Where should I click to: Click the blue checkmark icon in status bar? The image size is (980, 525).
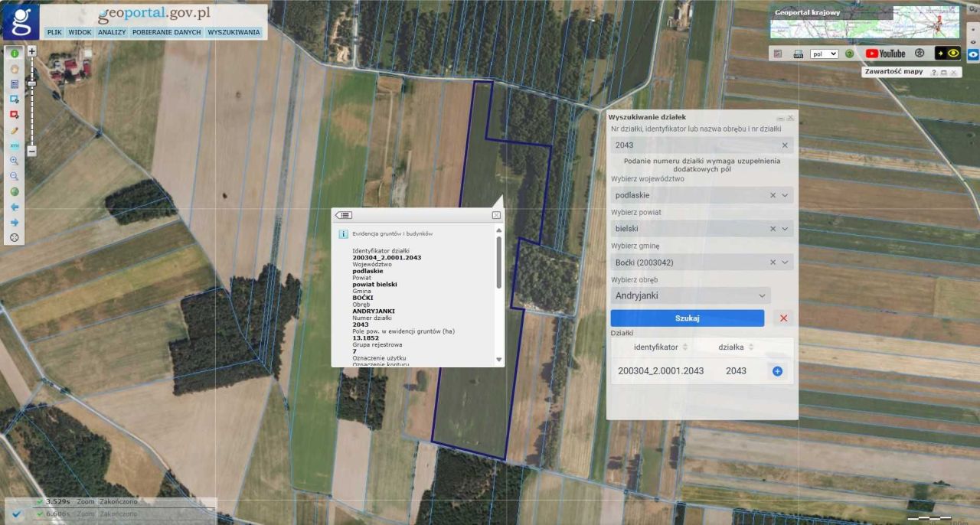[17, 514]
